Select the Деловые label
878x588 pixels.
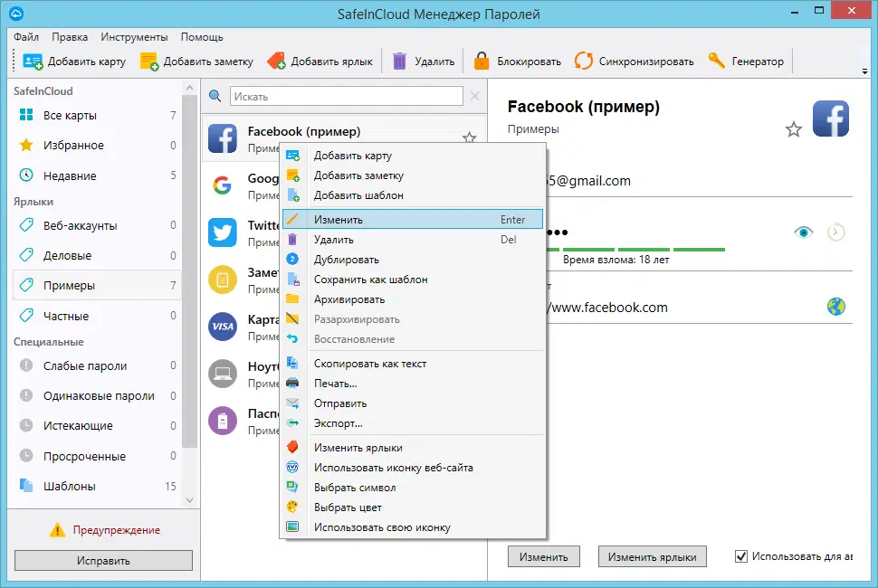pos(97,256)
